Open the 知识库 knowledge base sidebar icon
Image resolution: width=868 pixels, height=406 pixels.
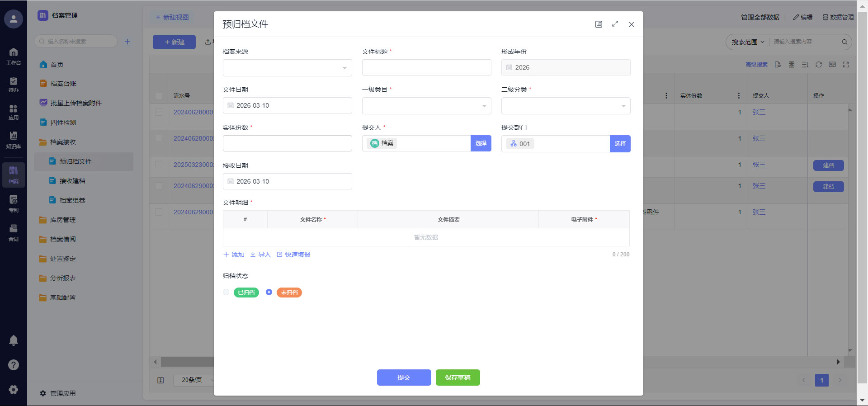click(14, 139)
